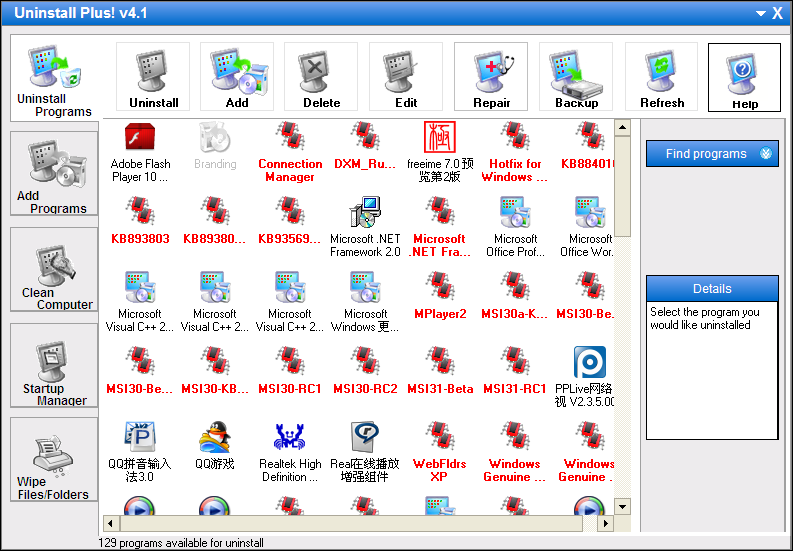Click the Delete toolbar icon
The width and height of the screenshot is (793, 551).
pyautogui.click(x=321, y=77)
